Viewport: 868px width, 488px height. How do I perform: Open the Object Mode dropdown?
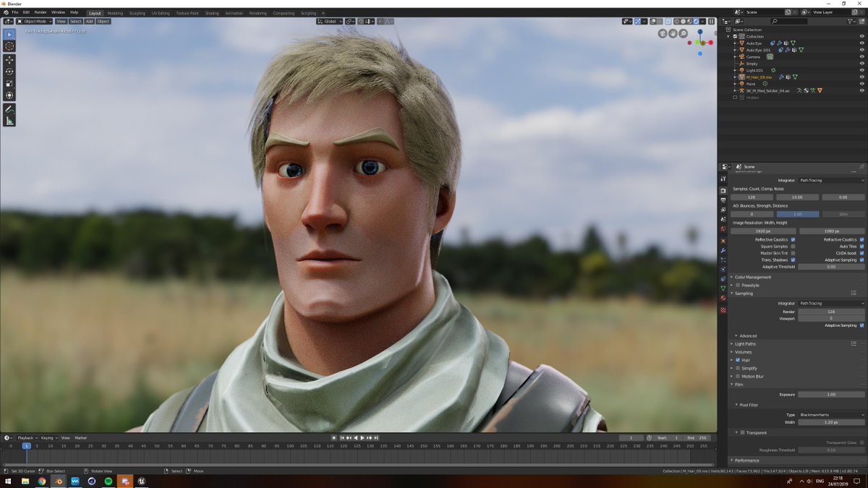point(35,22)
